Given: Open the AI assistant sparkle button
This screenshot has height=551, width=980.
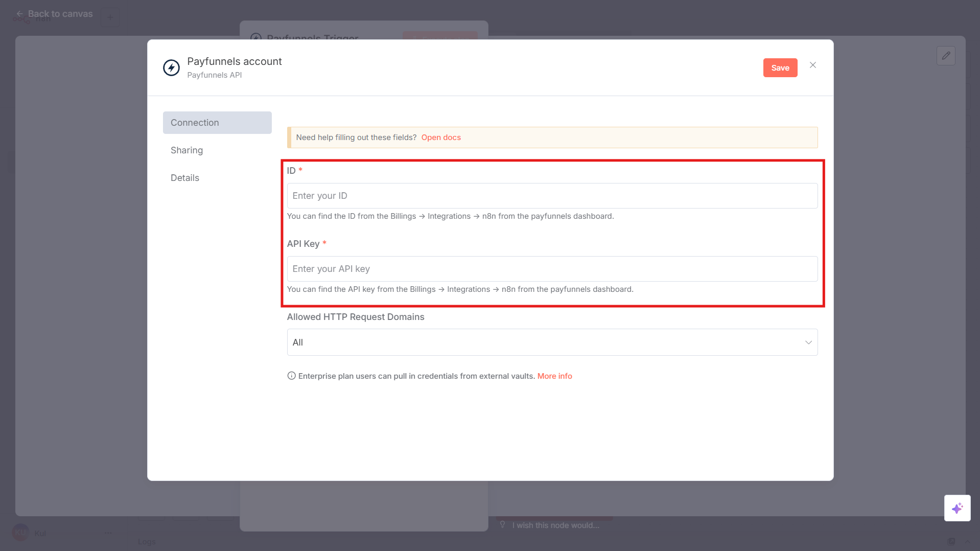Looking at the screenshot, I should click(957, 508).
